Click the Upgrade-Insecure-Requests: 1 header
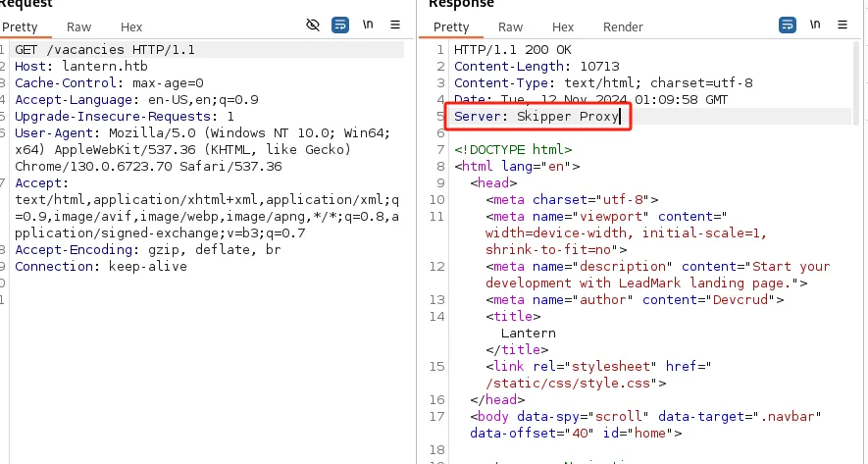Viewport: 868px width, 464px height. 125,117
